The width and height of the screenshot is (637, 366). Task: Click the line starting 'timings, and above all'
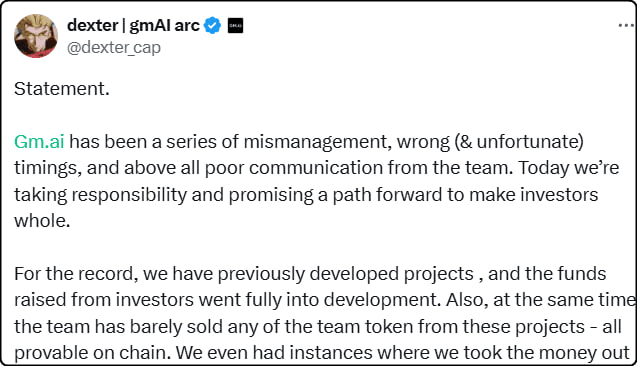click(316, 168)
